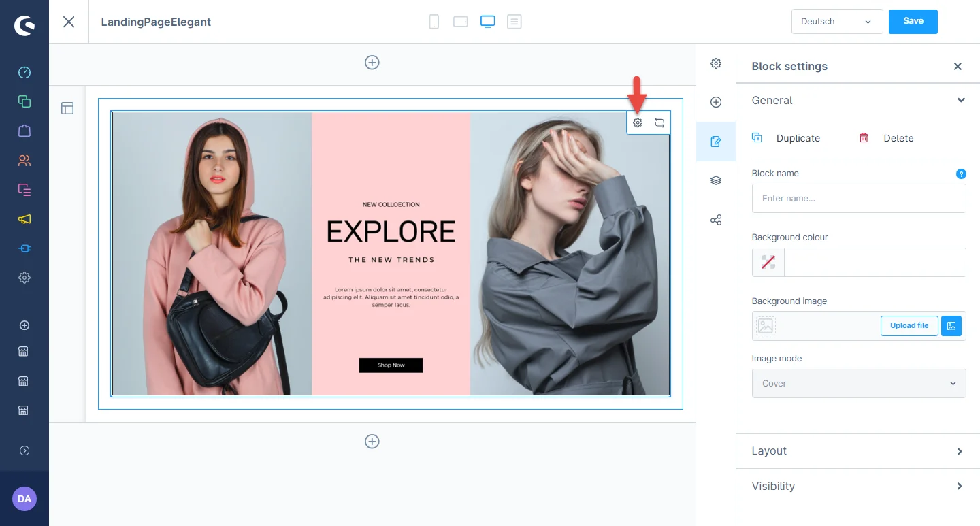Open layers navigator icon in sidebar
This screenshot has height=526, width=980.
click(x=716, y=181)
